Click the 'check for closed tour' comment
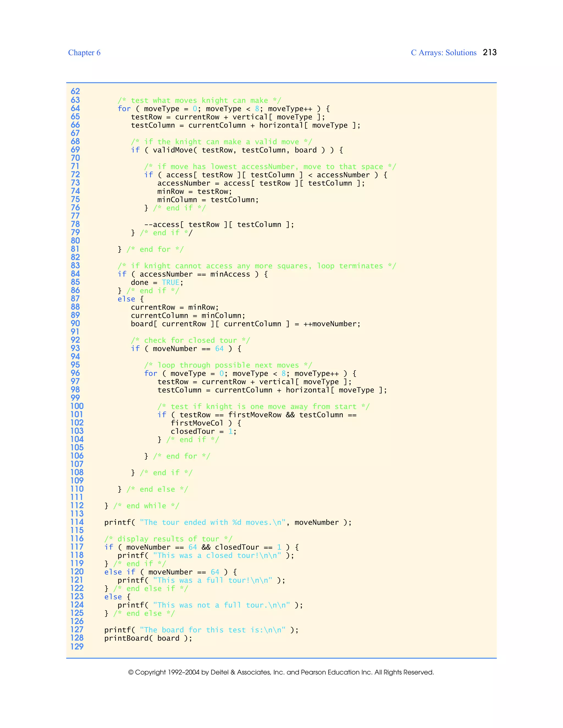Image resolution: width=563 pixels, height=728 pixels. 190,340
